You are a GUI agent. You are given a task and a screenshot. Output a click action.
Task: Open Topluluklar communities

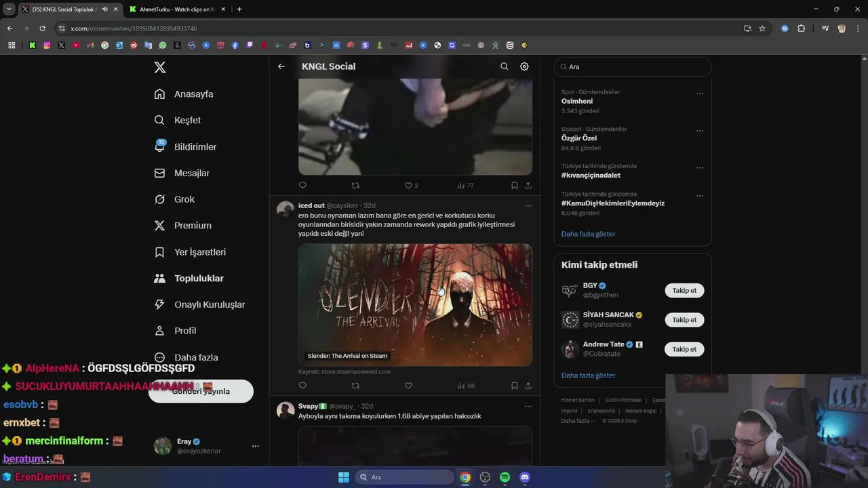(x=189, y=279)
